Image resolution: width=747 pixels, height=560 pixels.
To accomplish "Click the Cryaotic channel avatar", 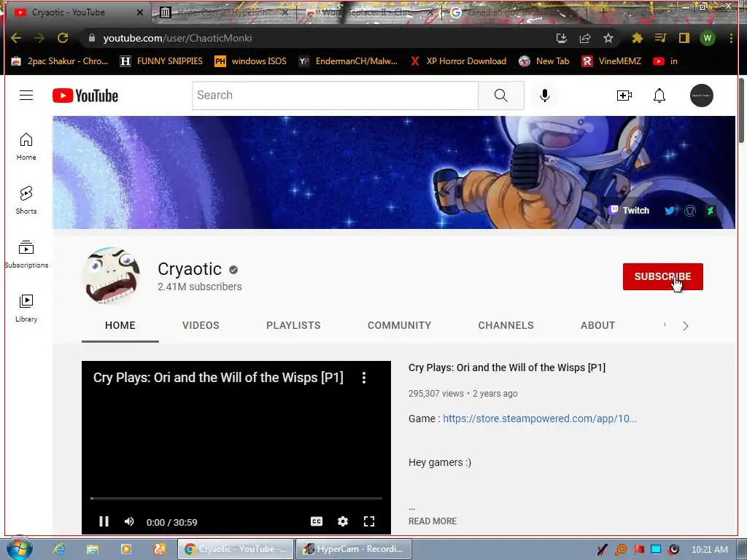I will tap(111, 276).
